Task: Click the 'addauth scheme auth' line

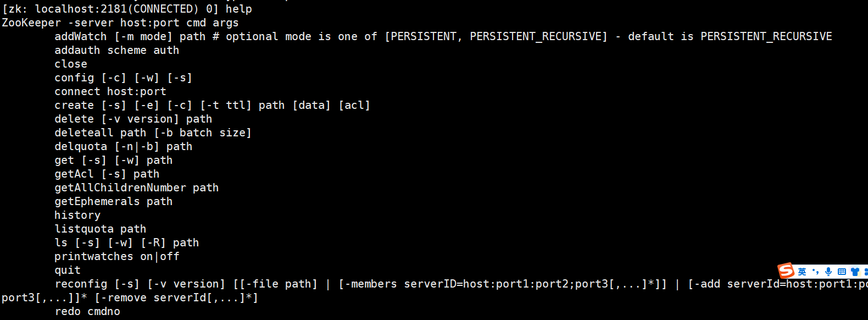Action: pyautogui.click(x=116, y=51)
